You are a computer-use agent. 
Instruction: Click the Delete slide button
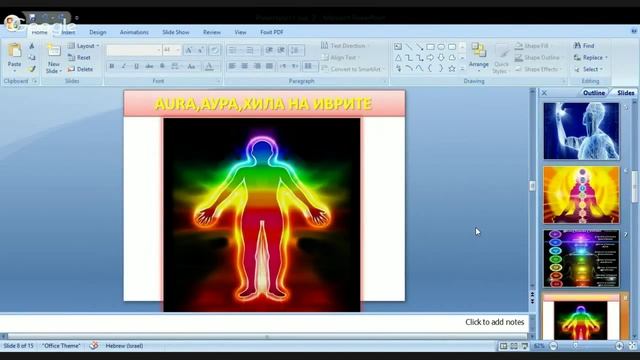80,69
